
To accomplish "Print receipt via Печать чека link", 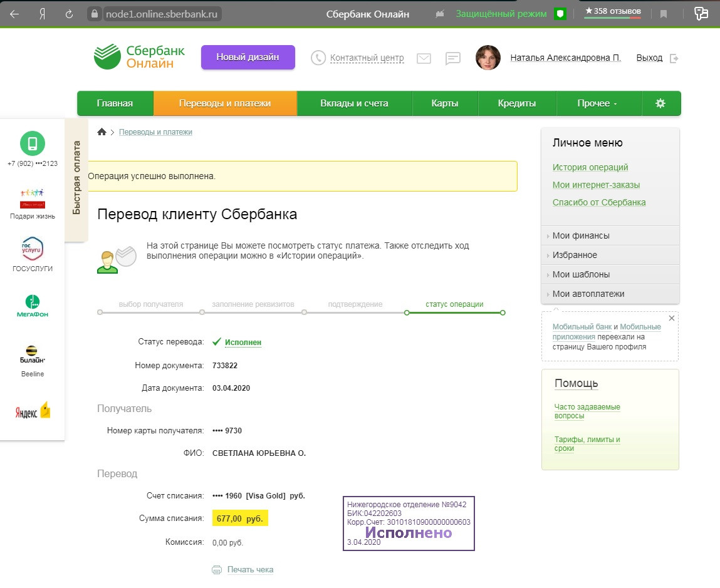I will (250, 569).
